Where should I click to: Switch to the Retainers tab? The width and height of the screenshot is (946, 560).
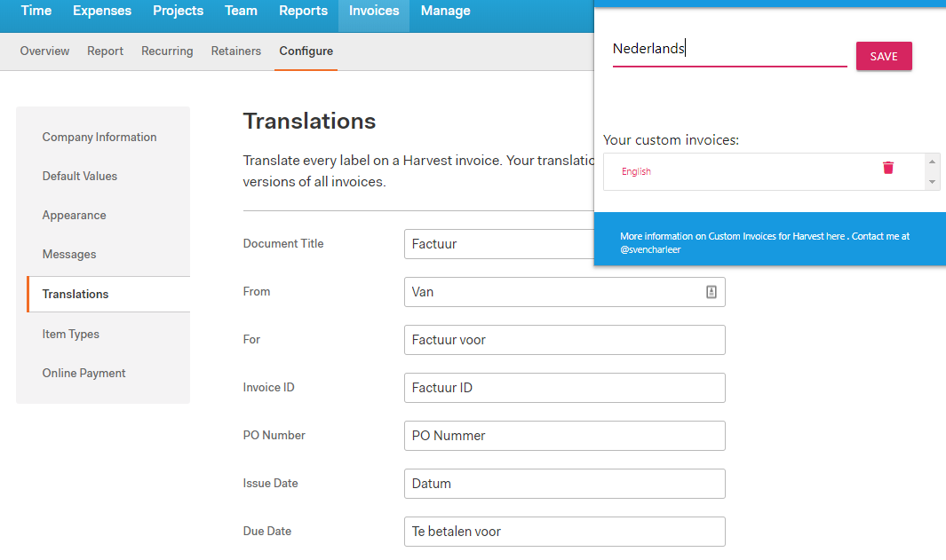(x=235, y=51)
